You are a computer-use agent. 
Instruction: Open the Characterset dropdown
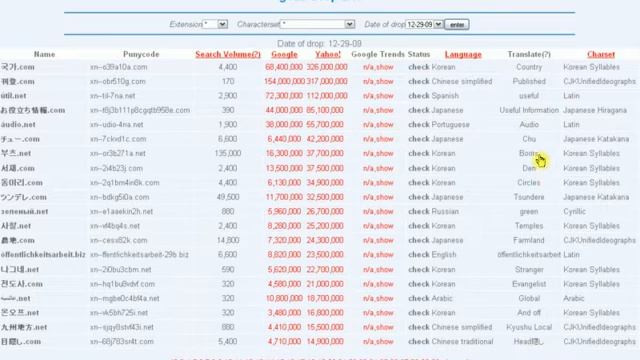pyautogui.click(x=318, y=24)
